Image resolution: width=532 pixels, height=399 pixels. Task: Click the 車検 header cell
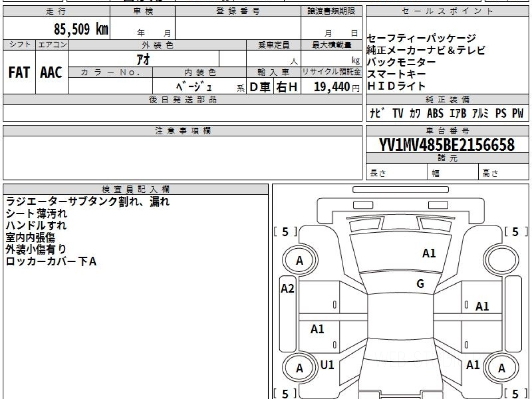pos(143,12)
